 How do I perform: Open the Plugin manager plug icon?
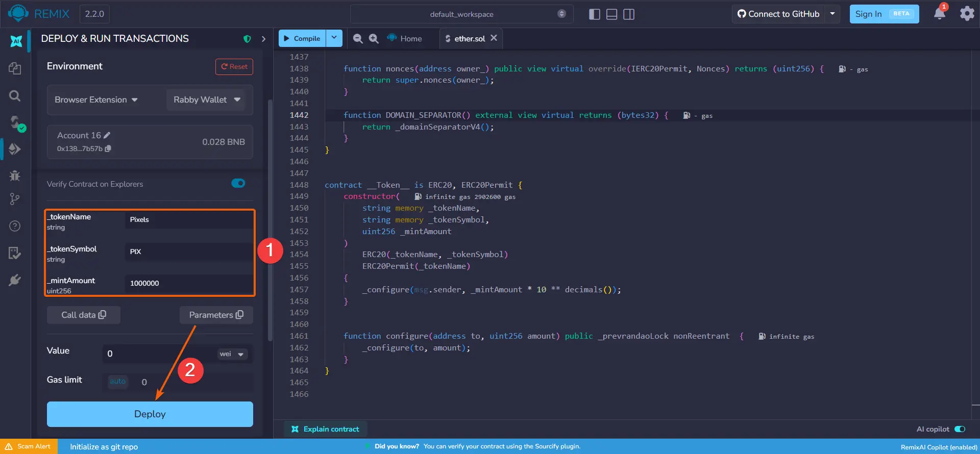pyautogui.click(x=15, y=280)
